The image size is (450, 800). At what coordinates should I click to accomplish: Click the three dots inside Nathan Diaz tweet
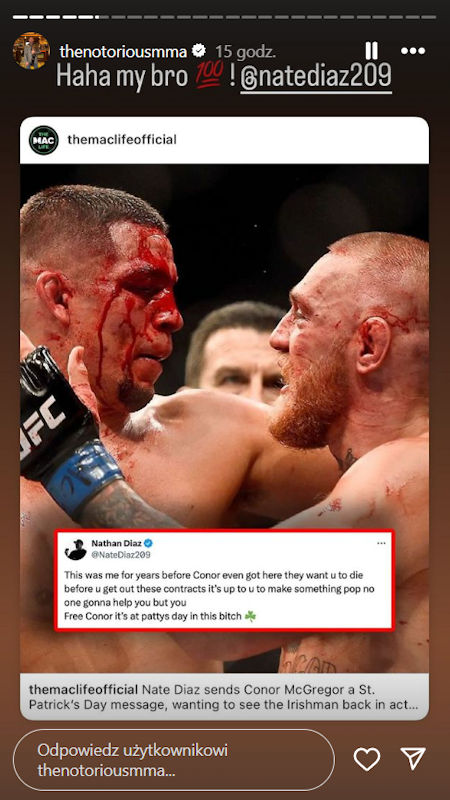pos(381,544)
